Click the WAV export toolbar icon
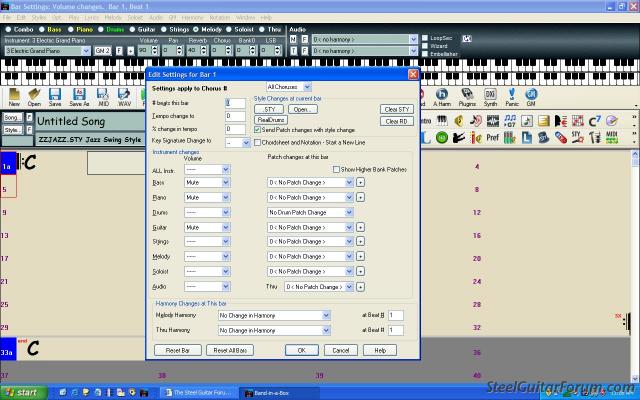Image resolution: width=640 pixels, height=400 pixels. click(x=124, y=97)
